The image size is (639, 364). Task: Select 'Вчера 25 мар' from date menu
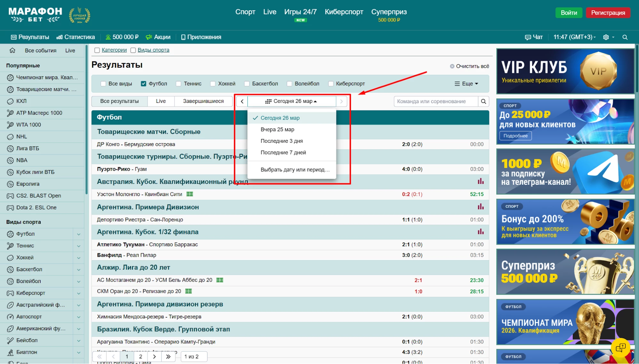(x=292, y=130)
